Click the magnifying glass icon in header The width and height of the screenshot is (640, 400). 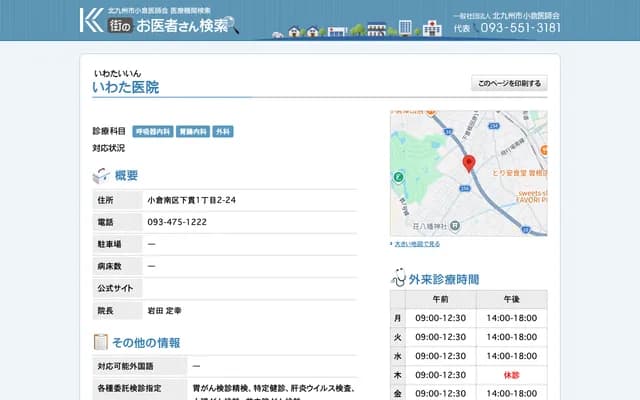click(x=235, y=24)
